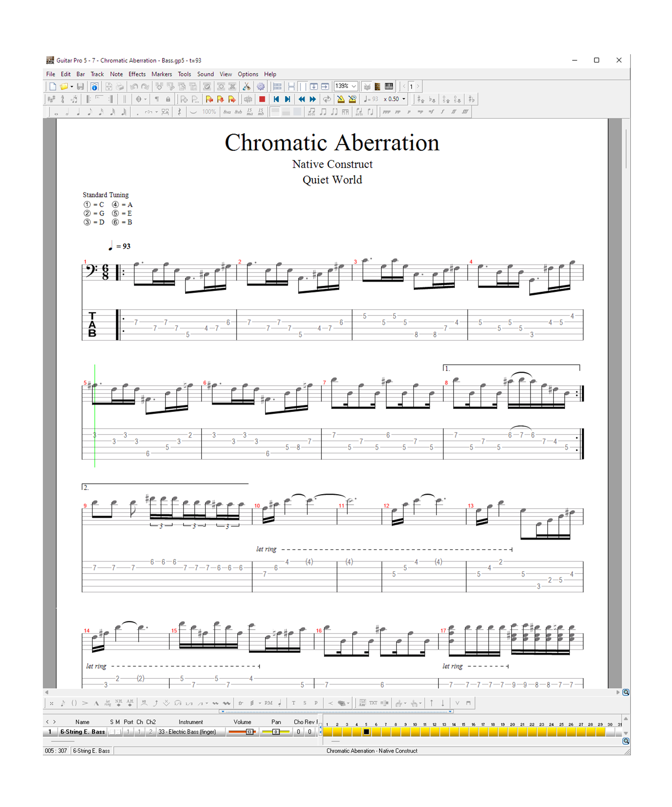Select bar 10 in the bar timeline

[x=415, y=732]
